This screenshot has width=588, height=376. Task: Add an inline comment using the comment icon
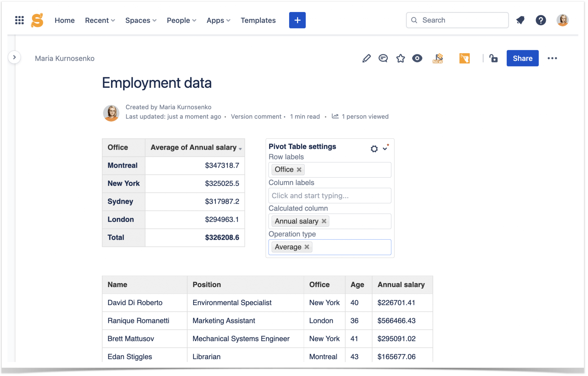[x=383, y=58]
